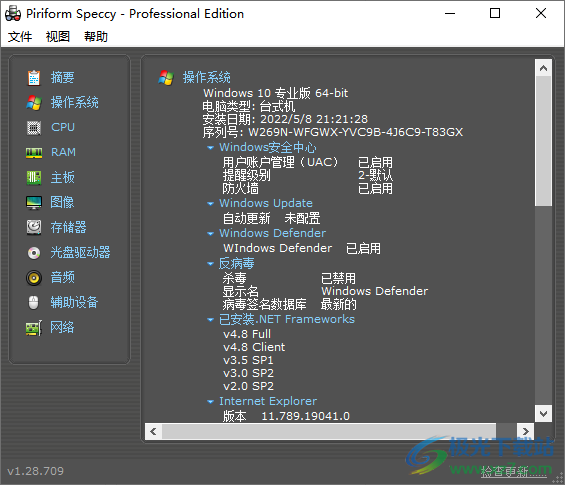Click the v4.8 Full entry

[247, 334]
